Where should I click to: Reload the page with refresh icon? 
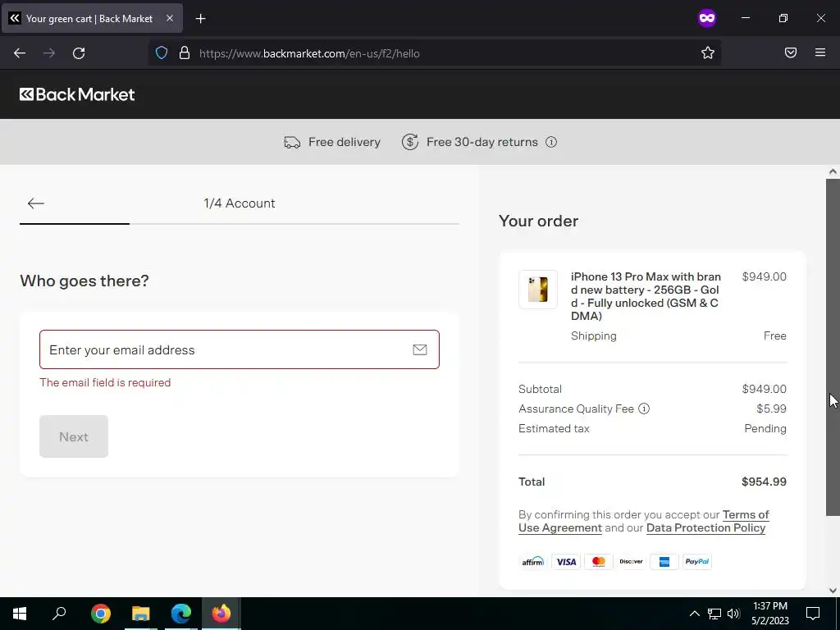click(79, 53)
